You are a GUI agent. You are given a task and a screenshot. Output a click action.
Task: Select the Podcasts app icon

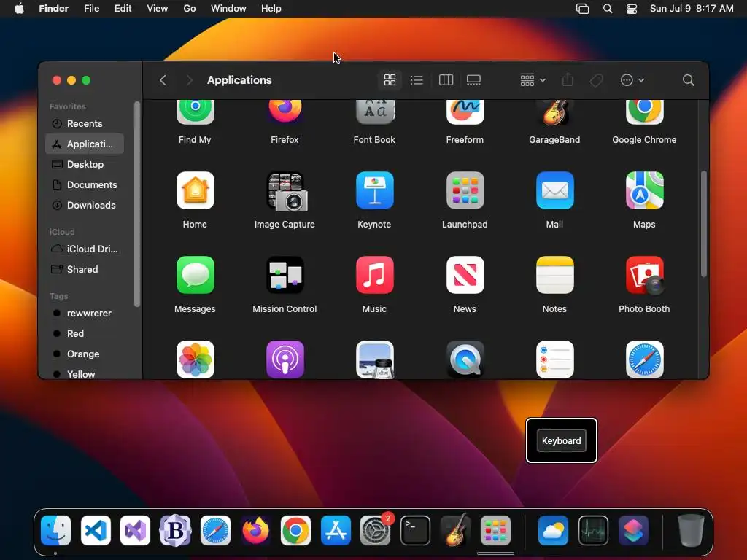tap(285, 359)
